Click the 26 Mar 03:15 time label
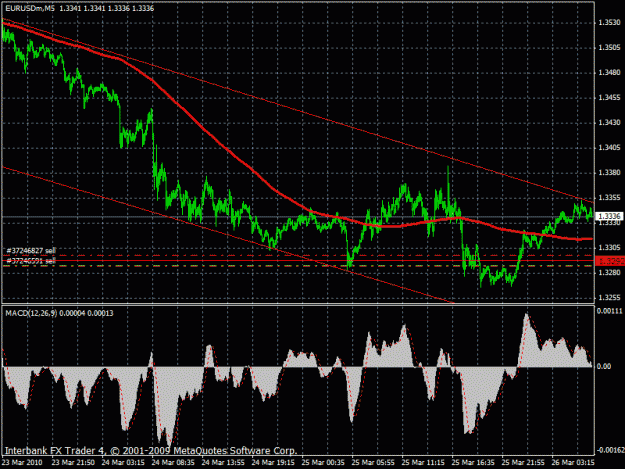Viewport: 625px width, 469px height. click(x=573, y=463)
